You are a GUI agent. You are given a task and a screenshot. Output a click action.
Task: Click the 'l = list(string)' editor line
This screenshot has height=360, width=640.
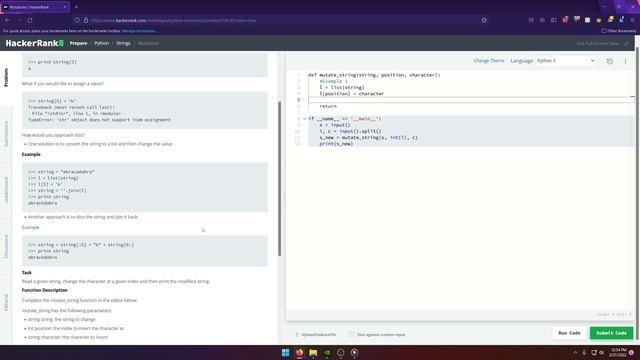(x=342, y=87)
